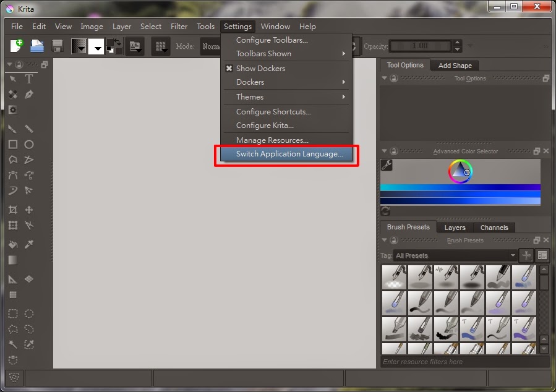
Task: Select the Crop tool
Action: click(x=13, y=210)
